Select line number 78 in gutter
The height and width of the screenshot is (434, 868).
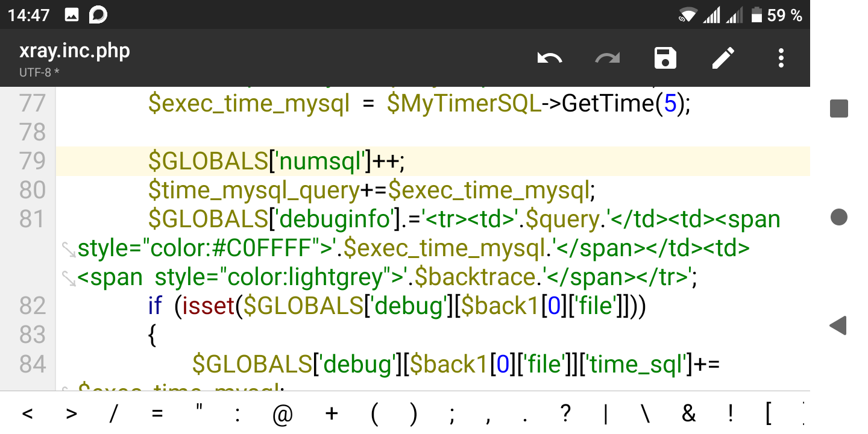[33, 133]
